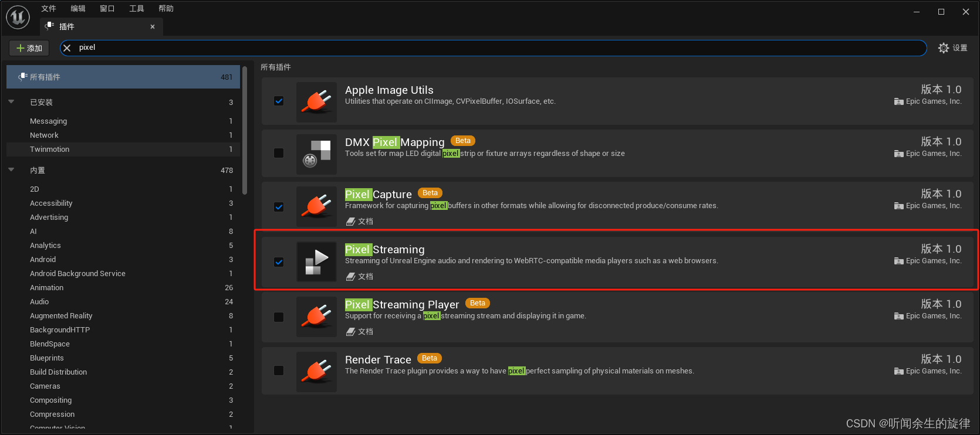Viewport: 980px width, 435px height.
Task: Click the category list vertical scrollbar
Action: coord(245,129)
